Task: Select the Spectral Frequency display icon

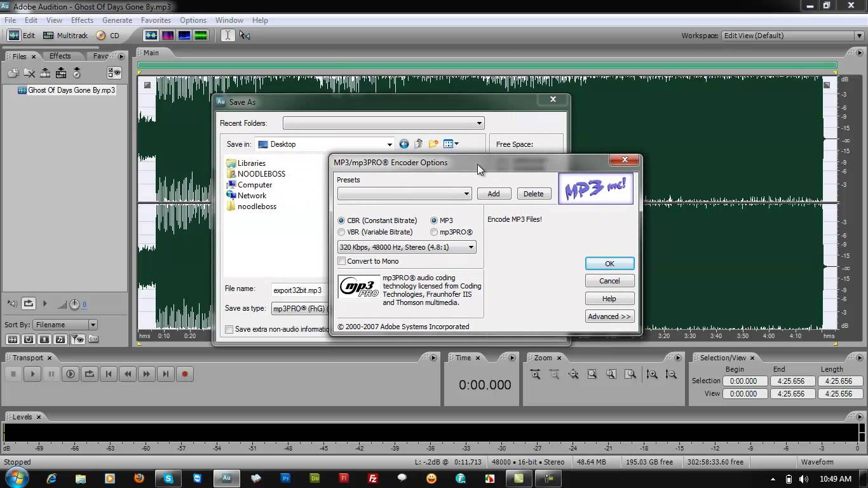Action: tap(168, 36)
